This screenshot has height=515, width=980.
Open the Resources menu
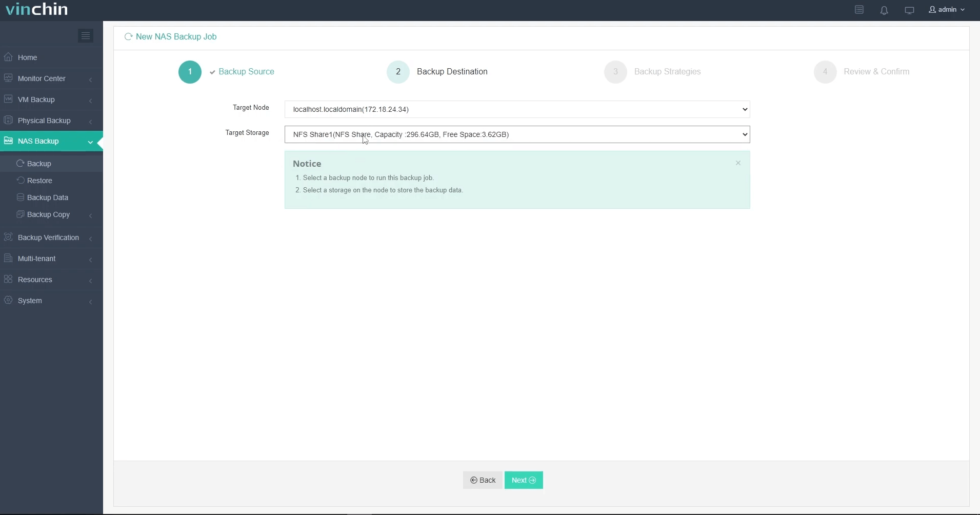(51, 280)
